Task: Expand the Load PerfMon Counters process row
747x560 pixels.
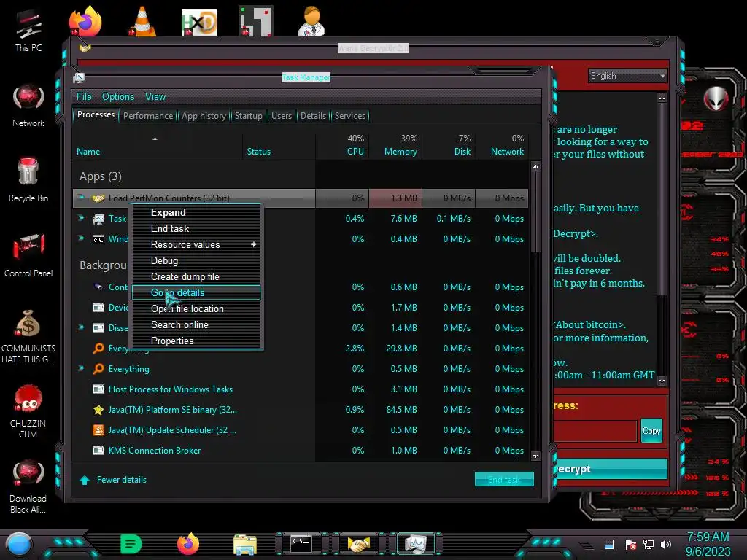Action: tap(80, 197)
